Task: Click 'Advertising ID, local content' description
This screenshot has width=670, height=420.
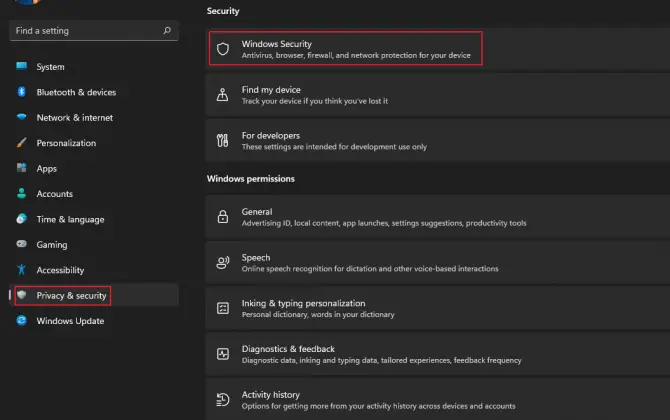Action: (x=384, y=223)
